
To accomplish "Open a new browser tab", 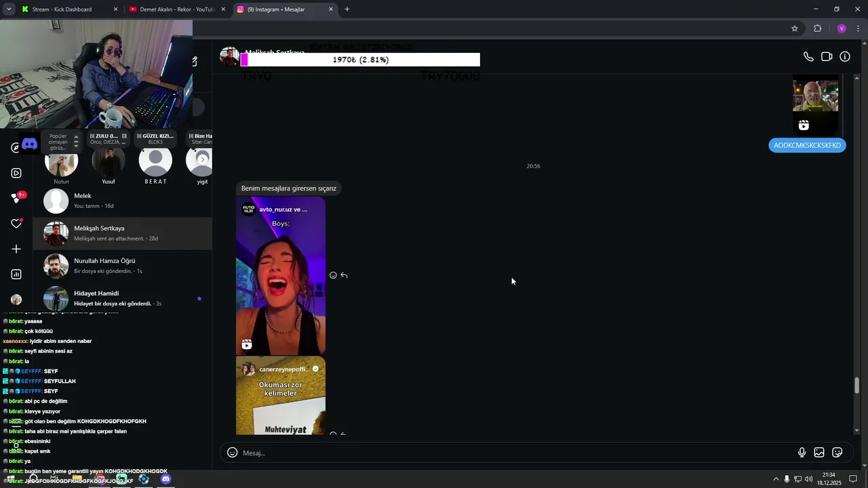I will tap(347, 9).
